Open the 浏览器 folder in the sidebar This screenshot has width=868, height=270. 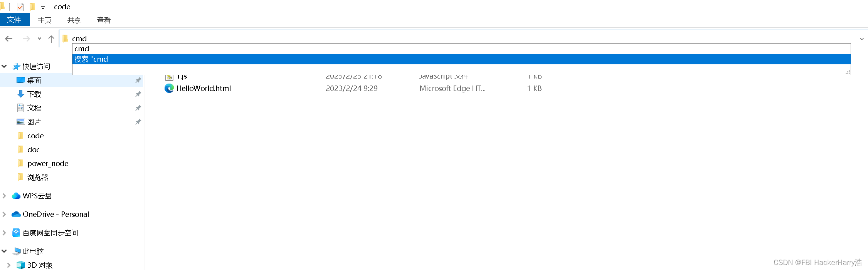coord(38,177)
